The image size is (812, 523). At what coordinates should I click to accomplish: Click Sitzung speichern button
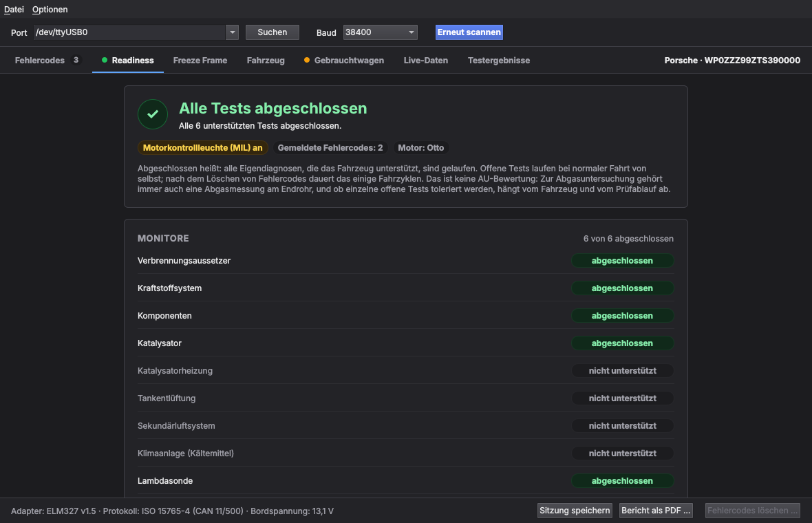(x=575, y=510)
